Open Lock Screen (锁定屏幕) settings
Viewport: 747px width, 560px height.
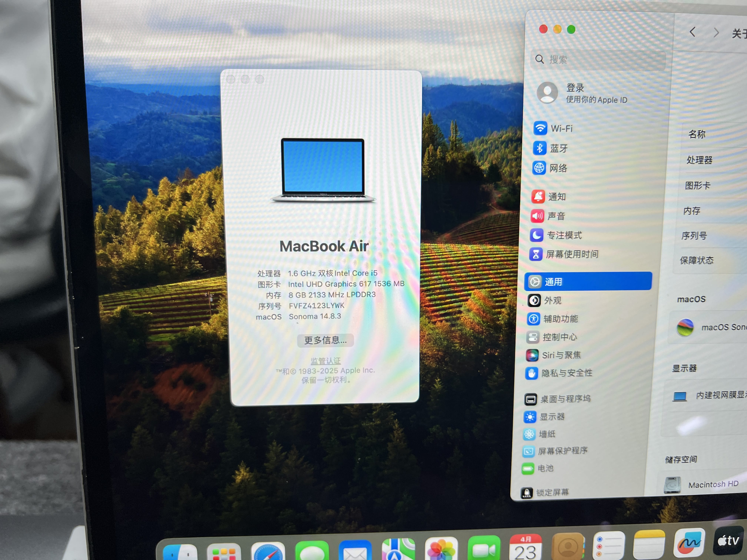[x=545, y=492]
